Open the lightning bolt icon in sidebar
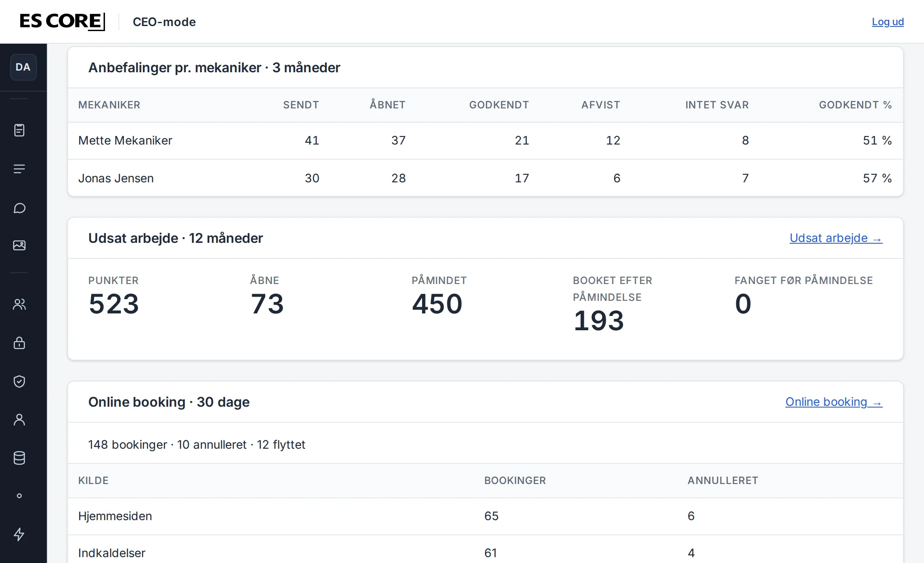Screen dimensions: 924x563 coord(19,534)
